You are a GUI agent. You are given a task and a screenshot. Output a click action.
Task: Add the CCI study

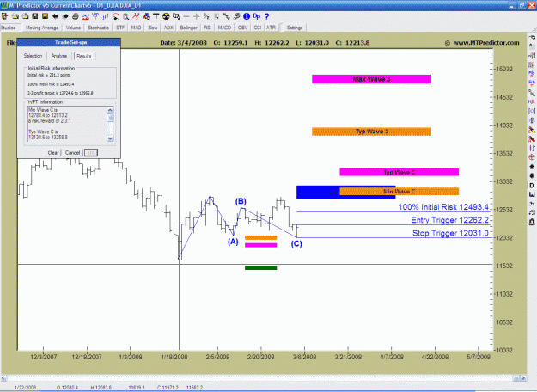[258, 28]
